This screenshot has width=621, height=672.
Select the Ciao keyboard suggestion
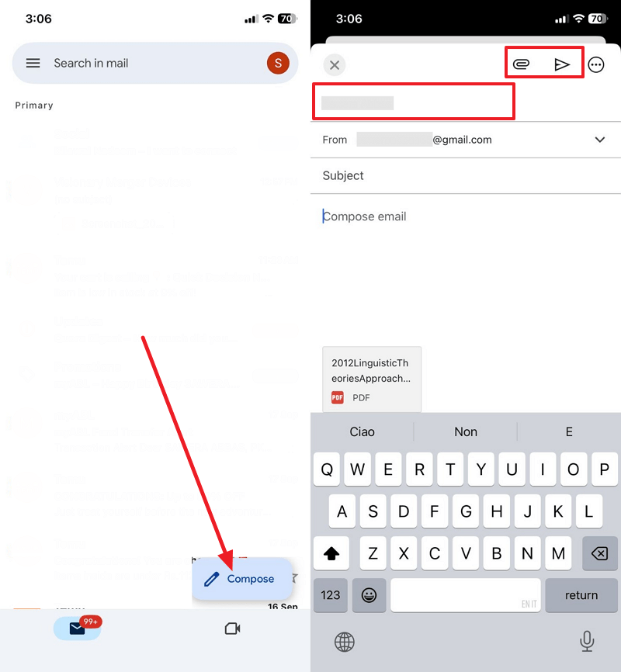click(x=362, y=431)
